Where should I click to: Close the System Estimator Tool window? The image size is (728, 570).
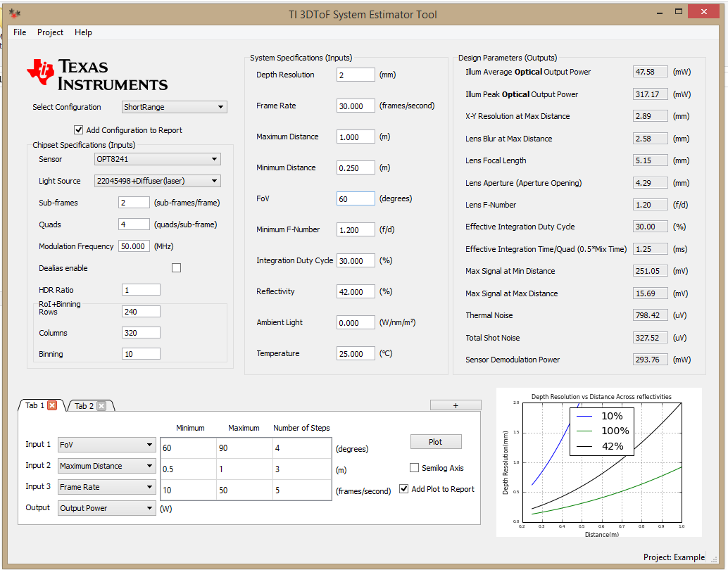[704, 12]
